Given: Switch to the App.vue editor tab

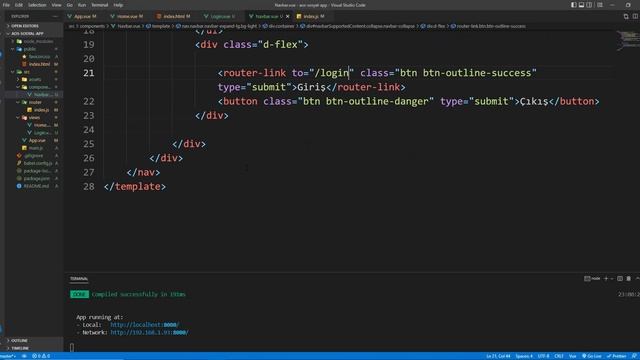Looking at the screenshot, I should click(82, 16).
